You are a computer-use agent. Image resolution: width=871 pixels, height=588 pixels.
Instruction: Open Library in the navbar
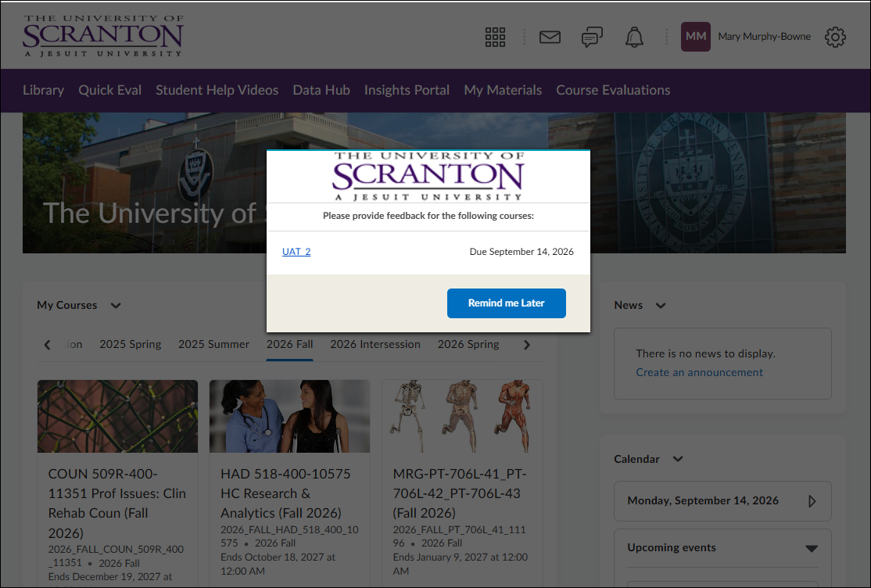click(43, 90)
